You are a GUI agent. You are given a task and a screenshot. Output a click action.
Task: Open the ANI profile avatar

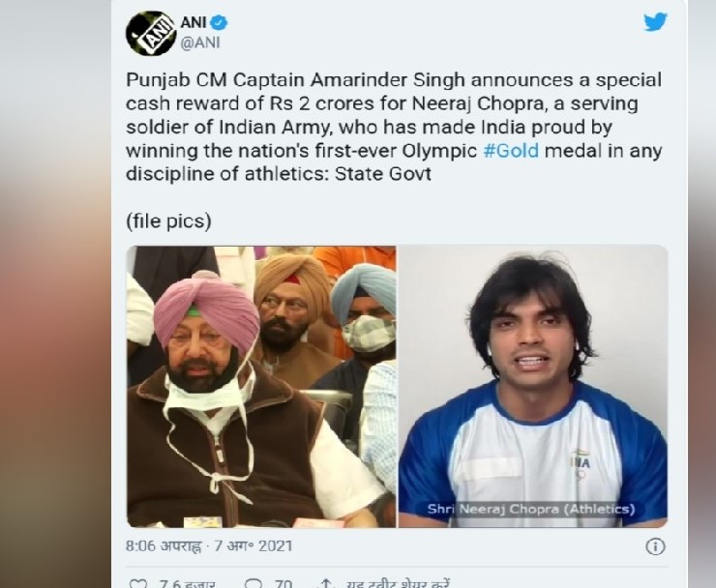(151, 33)
